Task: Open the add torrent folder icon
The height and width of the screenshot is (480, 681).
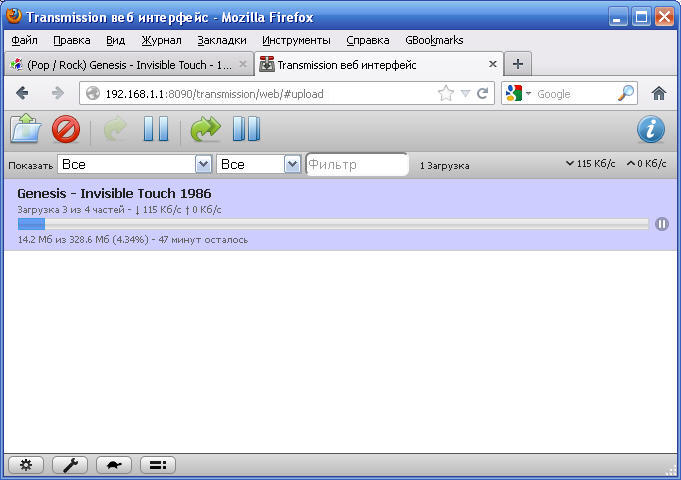Action: pos(26,128)
